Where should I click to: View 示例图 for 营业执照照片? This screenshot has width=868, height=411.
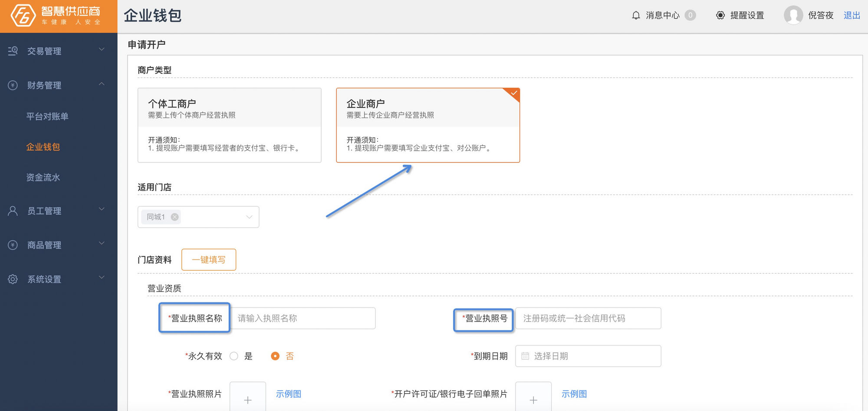[289, 394]
